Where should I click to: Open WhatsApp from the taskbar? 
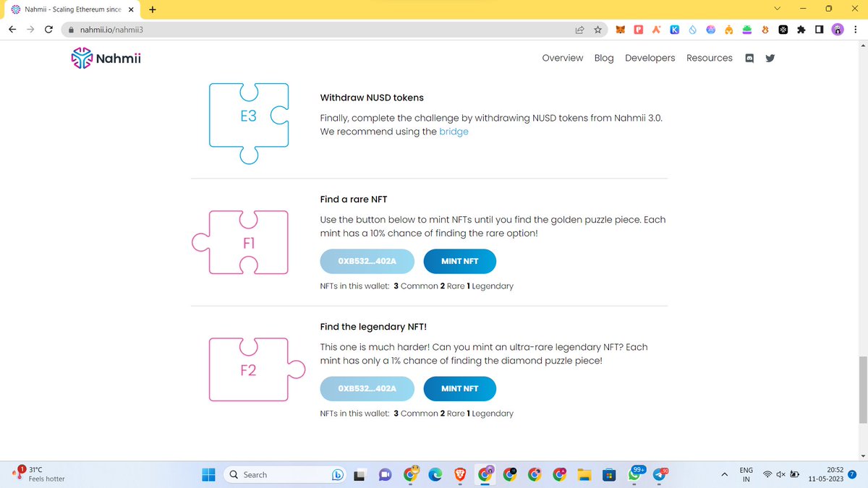tap(634, 474)
